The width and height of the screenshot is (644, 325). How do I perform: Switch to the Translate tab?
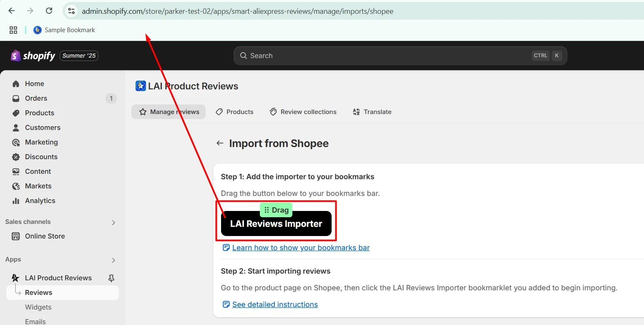[372, 112]
